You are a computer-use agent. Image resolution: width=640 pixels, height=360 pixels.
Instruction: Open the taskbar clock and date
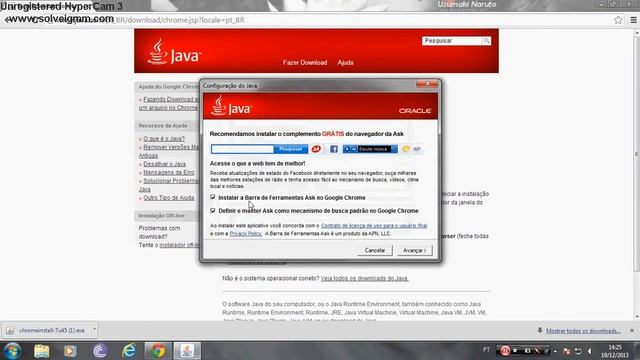click(x=615, y=351)
